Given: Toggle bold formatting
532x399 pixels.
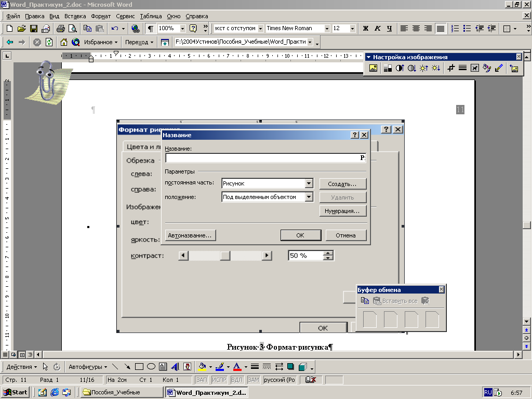Looking at the screenshot, I should coord(365,29).
